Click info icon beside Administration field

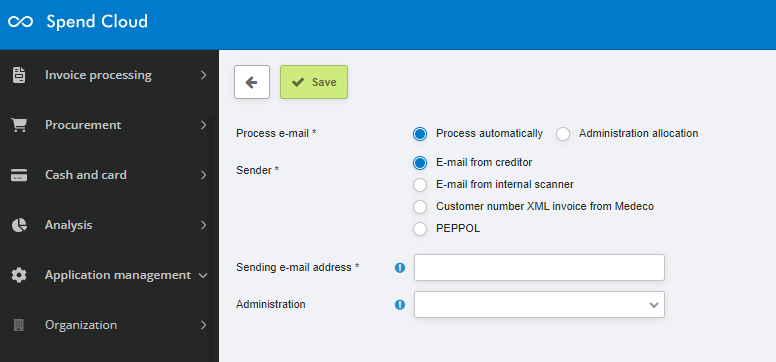point(400,305)
